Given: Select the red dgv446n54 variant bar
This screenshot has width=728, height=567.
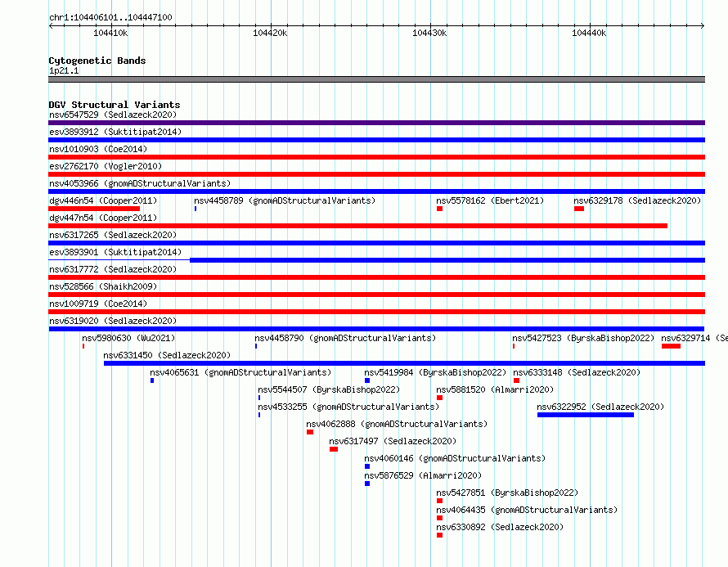Looking at the screenshot, I should pyautogui.click(x=94, y=209).
